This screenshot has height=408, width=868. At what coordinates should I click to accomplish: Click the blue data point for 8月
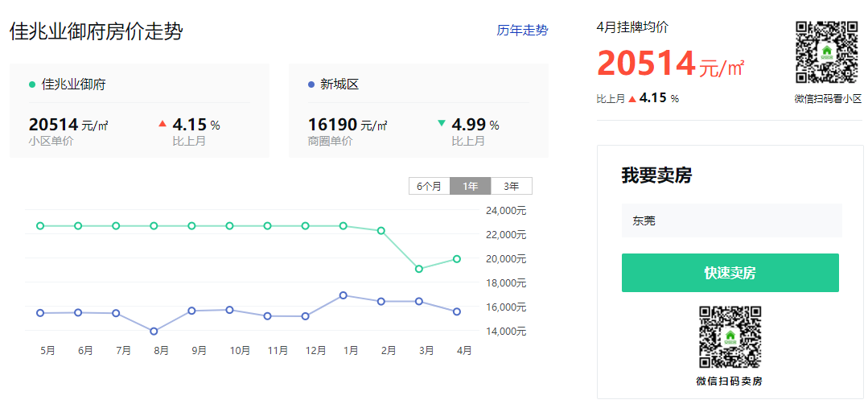coord(154,332)
